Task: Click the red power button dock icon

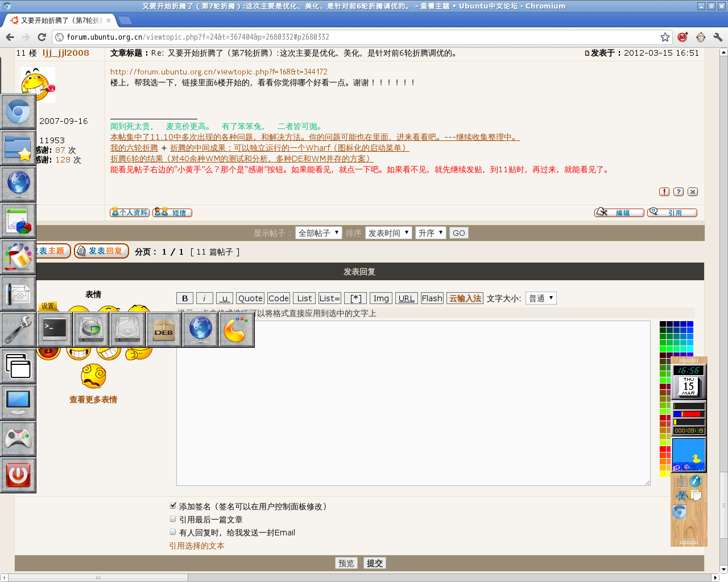Action: point(18,475)
